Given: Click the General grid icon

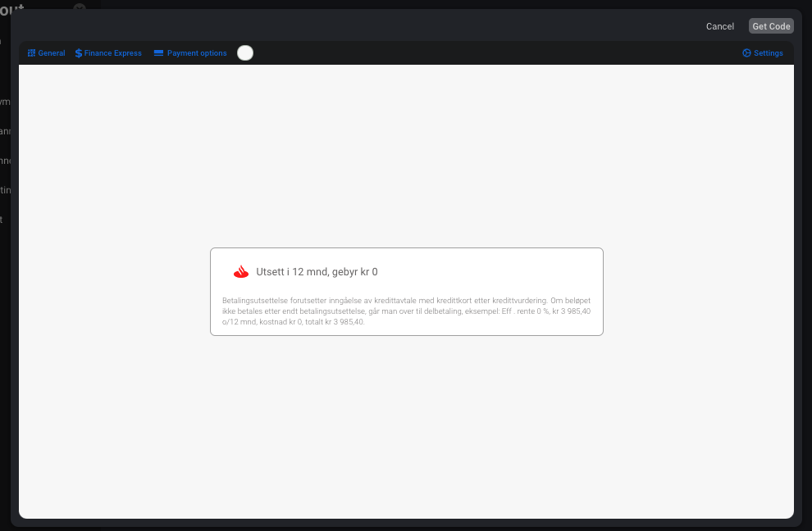Looking at the screenshot, I should coord(32,52).
